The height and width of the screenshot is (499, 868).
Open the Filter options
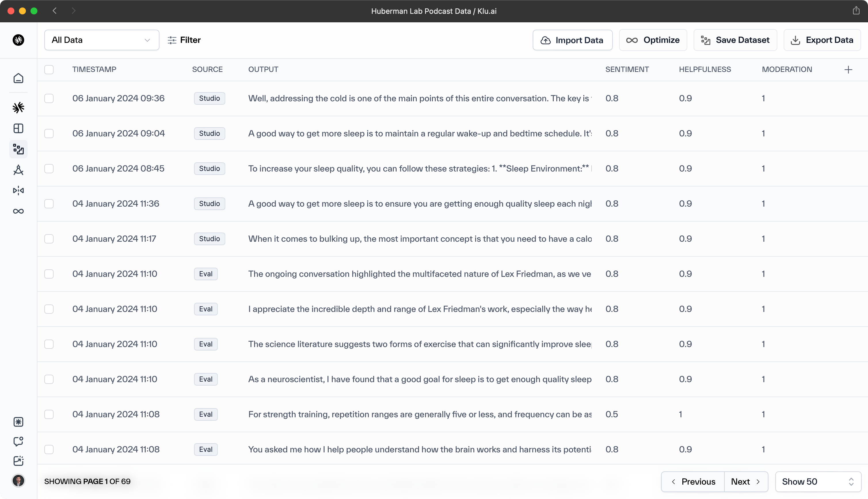pyautogui.click(x=184, y=40)
